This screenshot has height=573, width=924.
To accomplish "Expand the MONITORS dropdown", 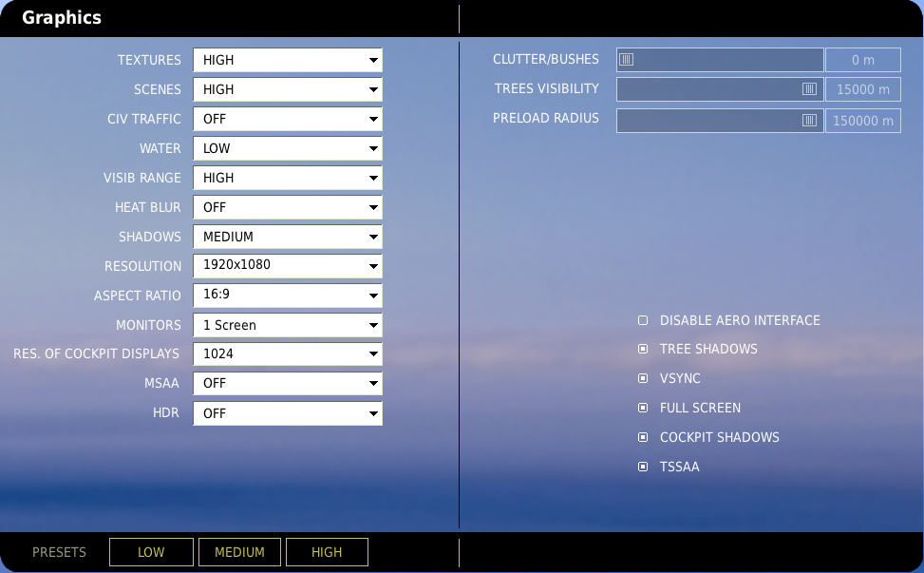I will coord(288,325).
